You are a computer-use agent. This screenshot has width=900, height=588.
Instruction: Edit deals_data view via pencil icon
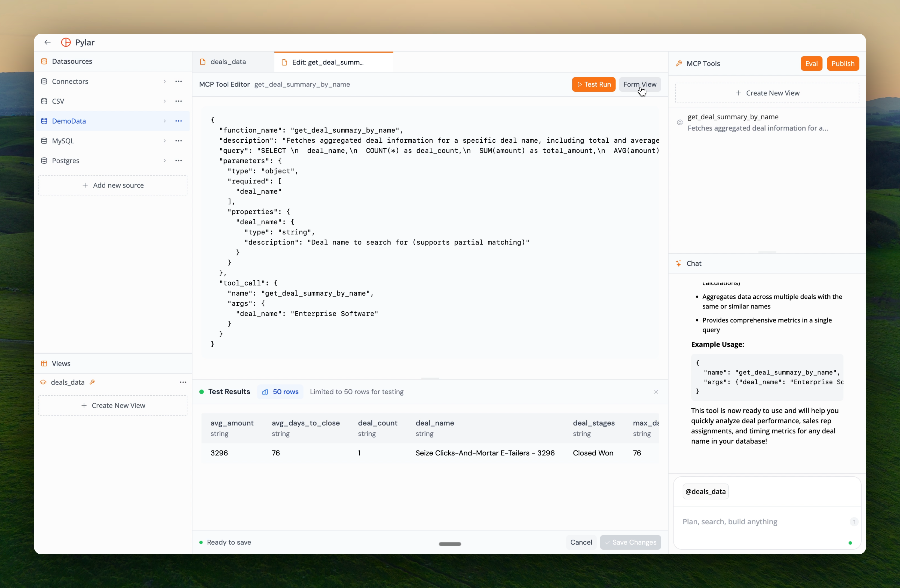click(92, 382)
